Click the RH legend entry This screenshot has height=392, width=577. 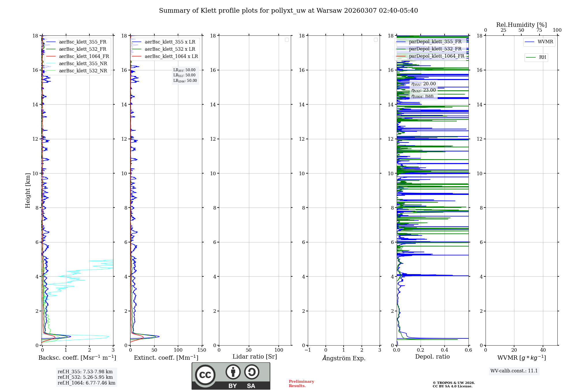(542, 57)
